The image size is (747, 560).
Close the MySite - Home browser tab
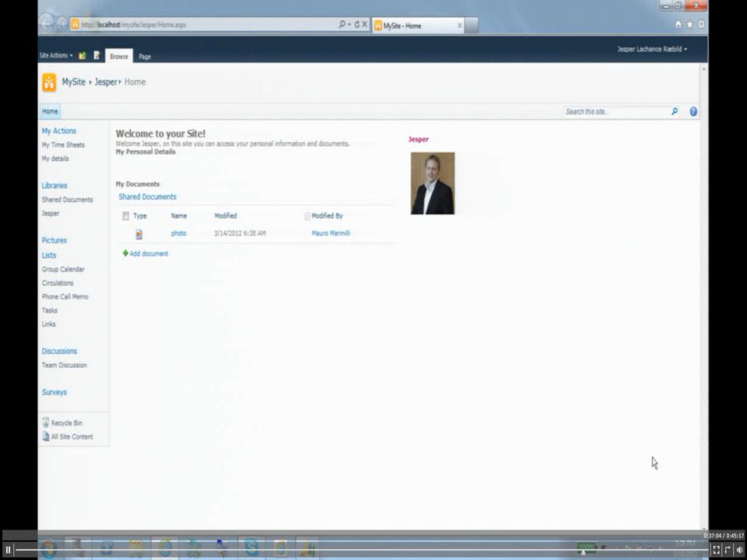pos(460,26)
